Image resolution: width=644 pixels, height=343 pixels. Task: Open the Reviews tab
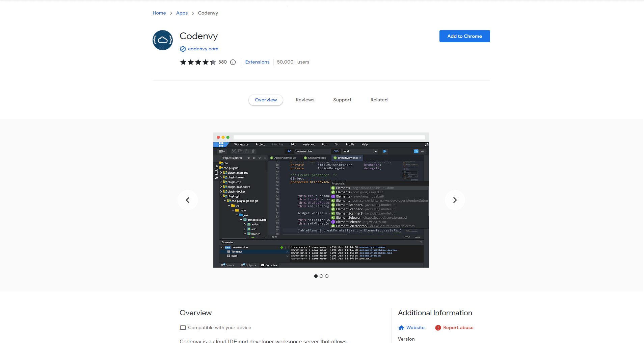tap(305, 100)
